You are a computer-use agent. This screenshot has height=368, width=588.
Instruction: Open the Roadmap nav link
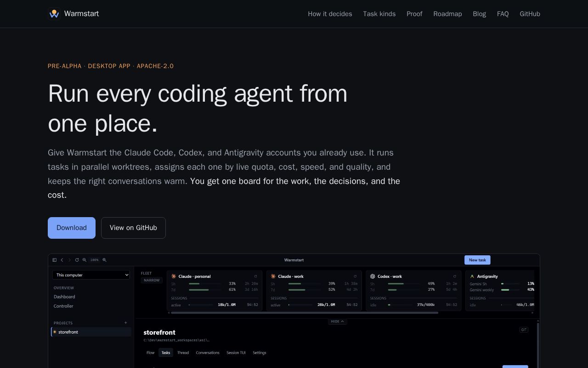[447, 14]
